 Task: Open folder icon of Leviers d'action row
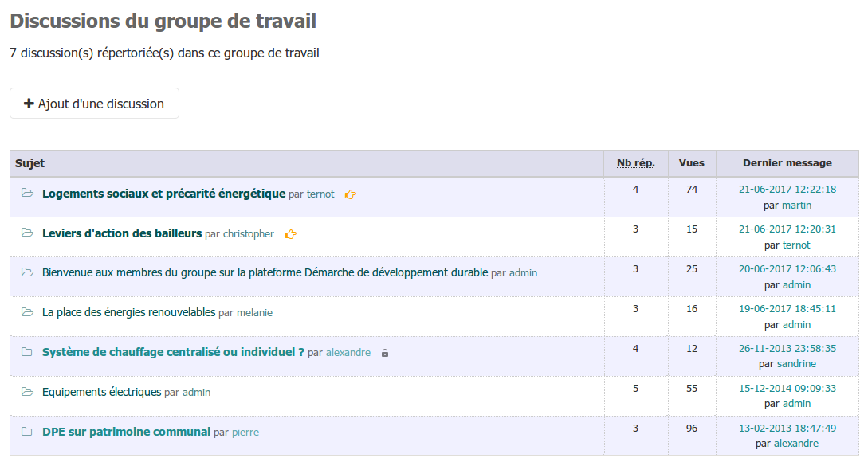27,233
